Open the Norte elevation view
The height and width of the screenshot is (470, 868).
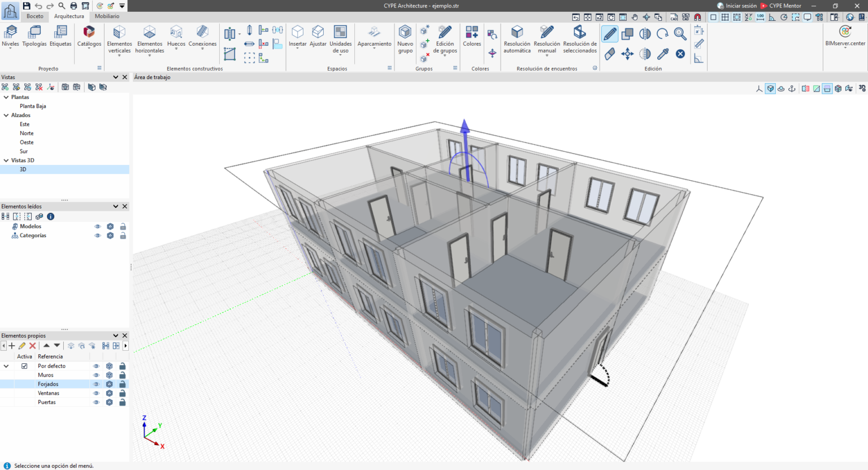pyautogui.click(x=27, y=133)
